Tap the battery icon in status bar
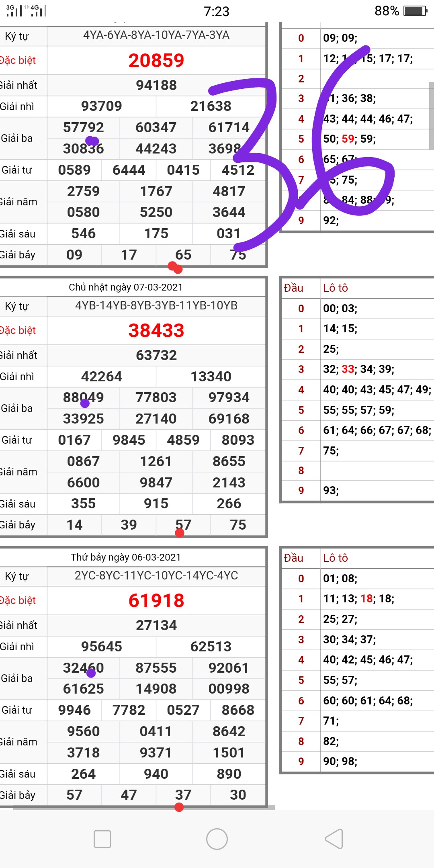434x868 pixels. [x=416, y=11]
